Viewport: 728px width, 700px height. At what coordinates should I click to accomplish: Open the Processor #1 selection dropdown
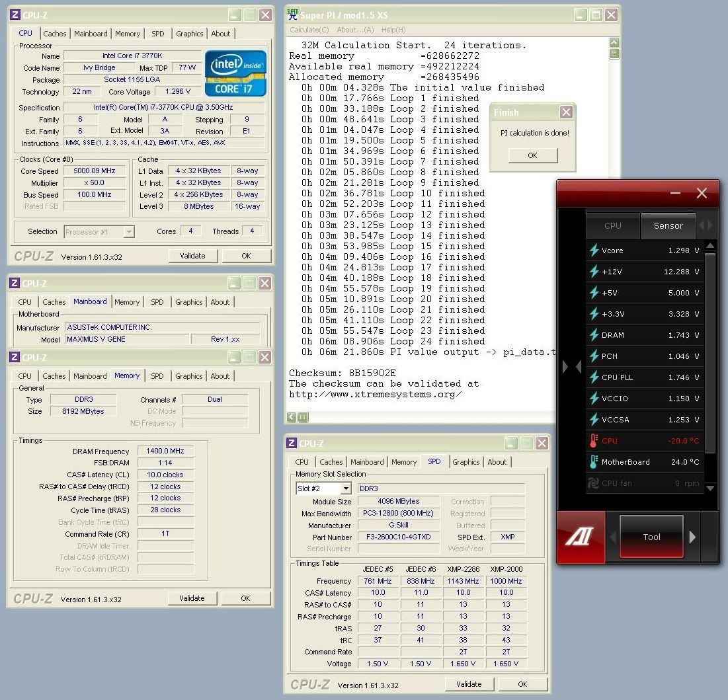point(129,231)
